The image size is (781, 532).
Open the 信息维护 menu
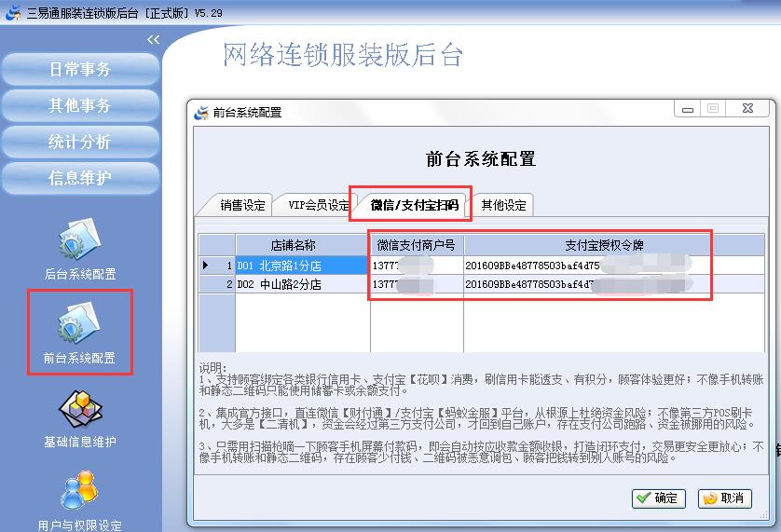80,178
